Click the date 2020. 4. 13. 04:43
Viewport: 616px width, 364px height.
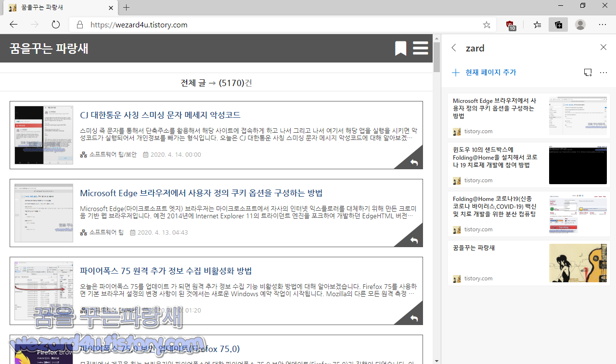click(163, 232)
